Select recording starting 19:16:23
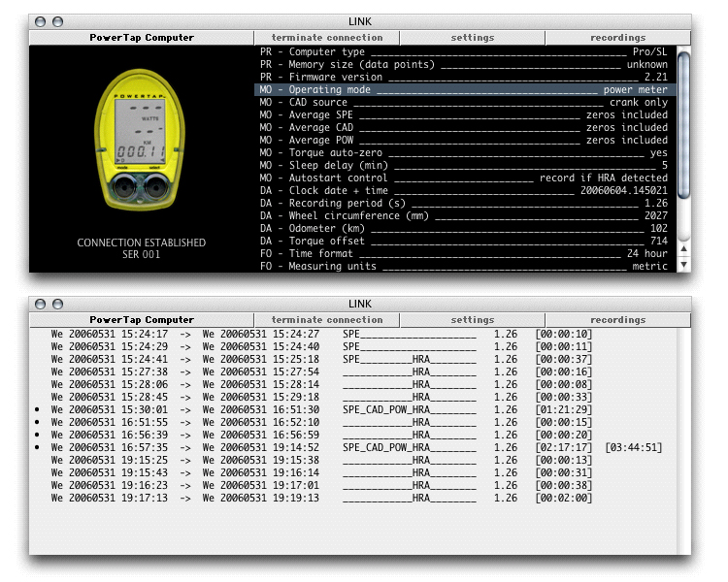The height and width of the screenshot is (582, 728). (353, 485)
